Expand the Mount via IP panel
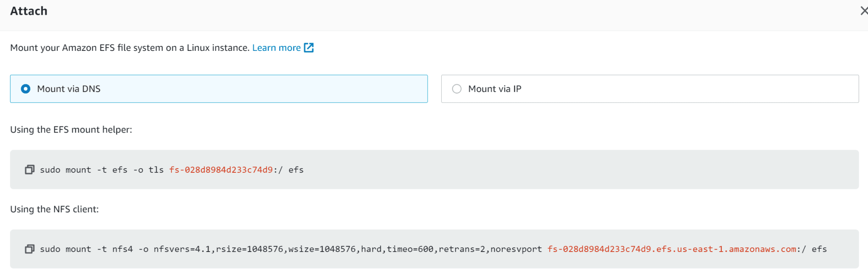 (650, 89)
